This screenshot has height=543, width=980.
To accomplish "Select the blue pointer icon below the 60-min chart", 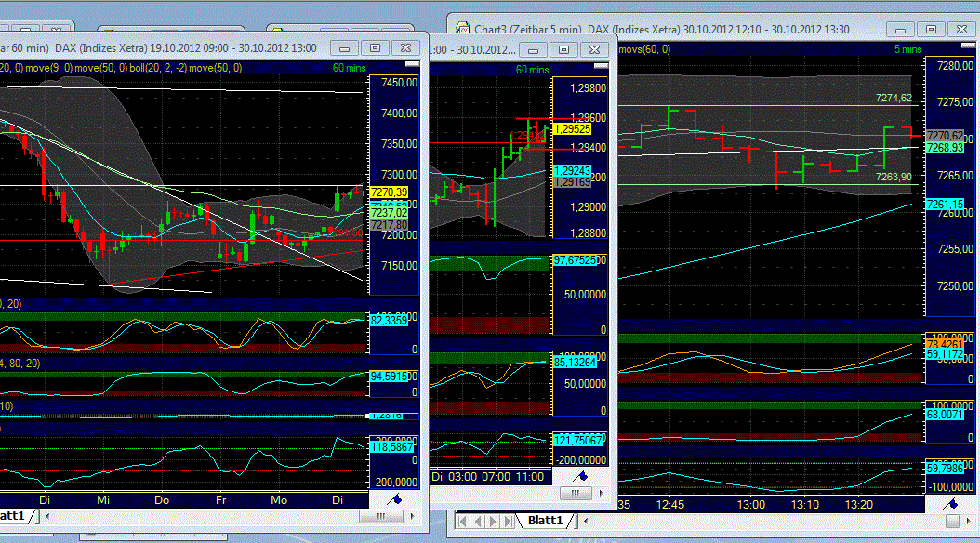I will (394, 500).
